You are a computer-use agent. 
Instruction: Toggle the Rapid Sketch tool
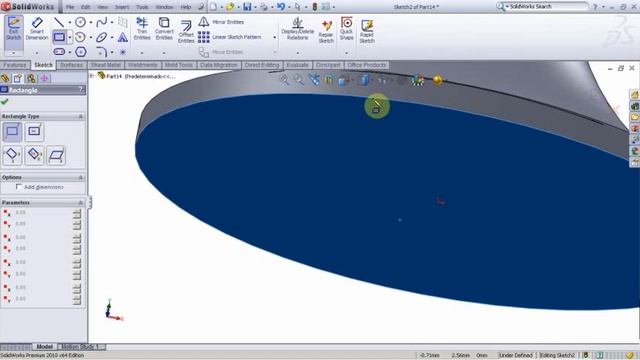point(367,31)
